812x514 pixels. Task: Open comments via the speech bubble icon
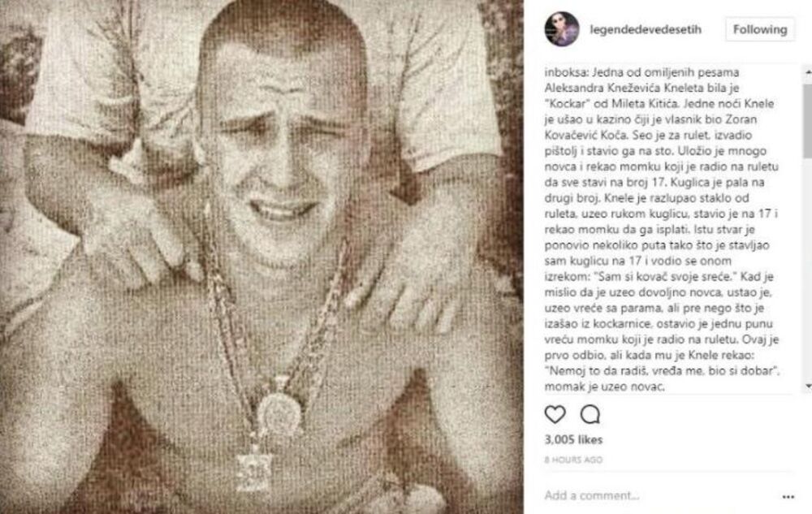590,414
